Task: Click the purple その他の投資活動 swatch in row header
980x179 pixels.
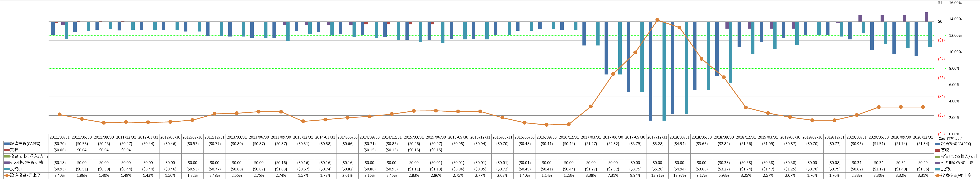Action: pyautogui.click(x=6, y=163)
